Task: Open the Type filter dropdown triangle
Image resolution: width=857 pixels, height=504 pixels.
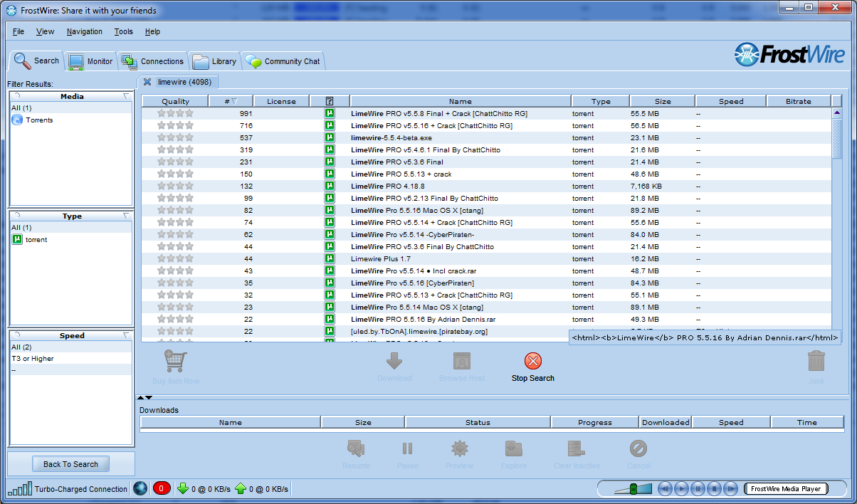Action: pyautogui.click(x=126, y=215)
